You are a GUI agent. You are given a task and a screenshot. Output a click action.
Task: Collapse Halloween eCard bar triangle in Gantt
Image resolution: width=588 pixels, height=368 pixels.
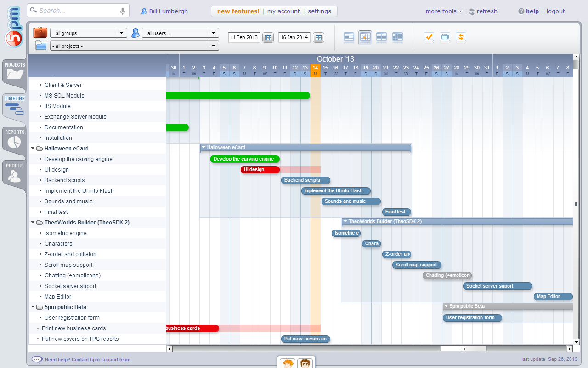coord(204,148)
